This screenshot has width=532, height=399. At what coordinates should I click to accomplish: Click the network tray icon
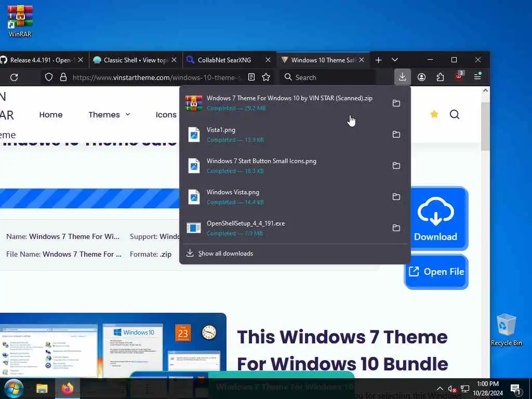pos(465,389)
